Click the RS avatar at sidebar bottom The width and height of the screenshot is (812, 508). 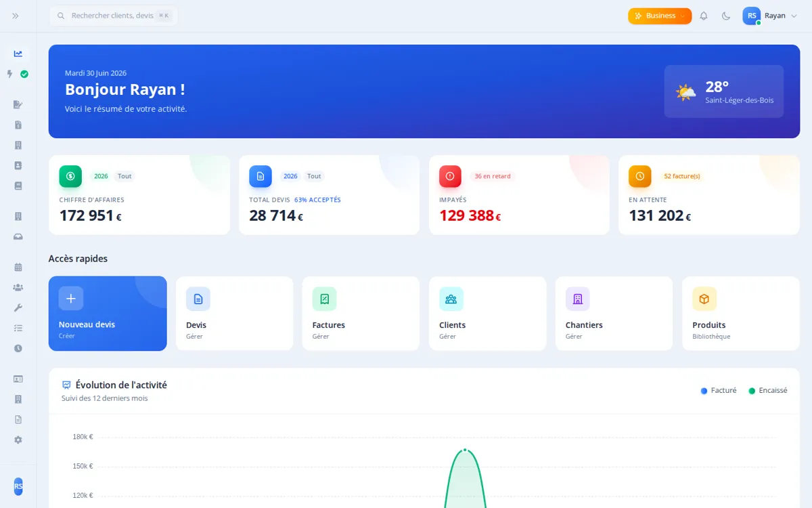pos(18,486)
